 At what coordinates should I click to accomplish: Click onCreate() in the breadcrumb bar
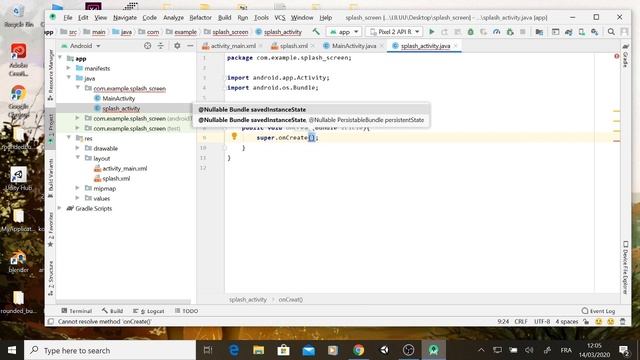tap(290, 300)
